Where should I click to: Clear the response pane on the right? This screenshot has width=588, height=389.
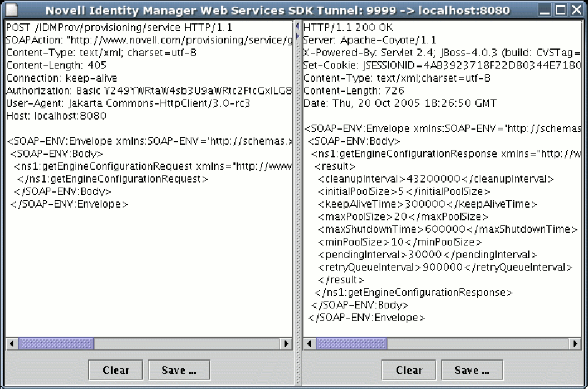[409, 370]
